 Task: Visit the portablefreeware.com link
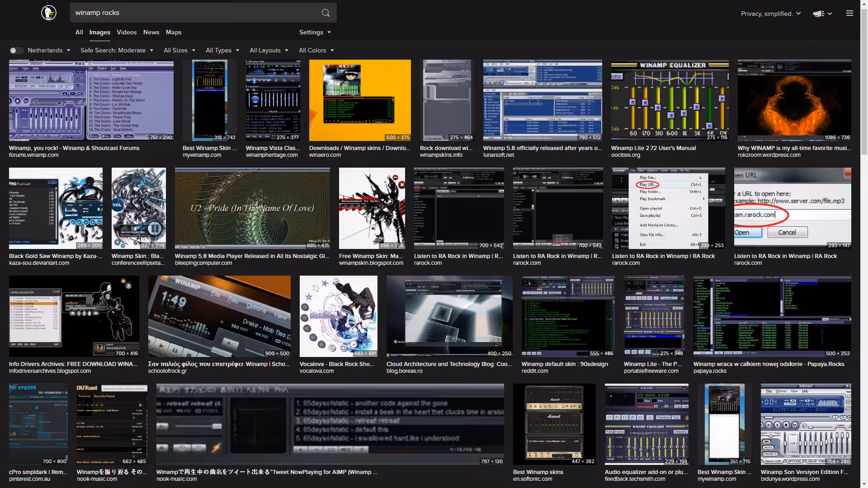[651, 371]
